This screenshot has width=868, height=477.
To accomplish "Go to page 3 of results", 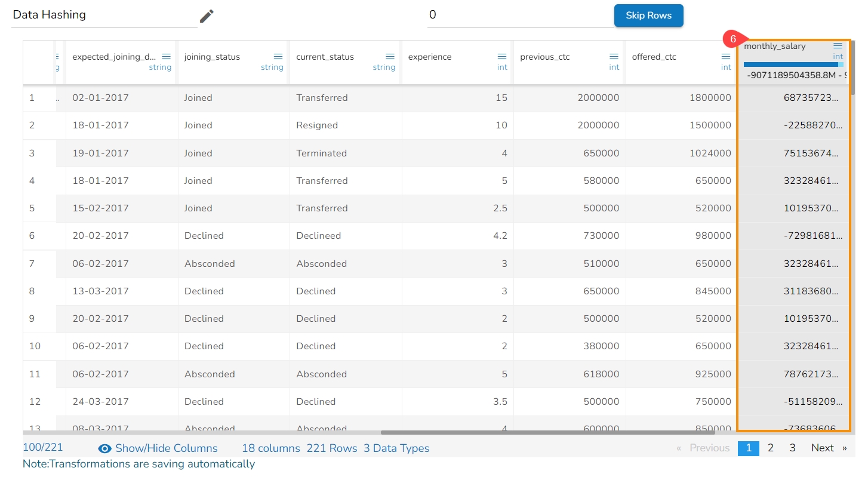I will click(792, 448).
